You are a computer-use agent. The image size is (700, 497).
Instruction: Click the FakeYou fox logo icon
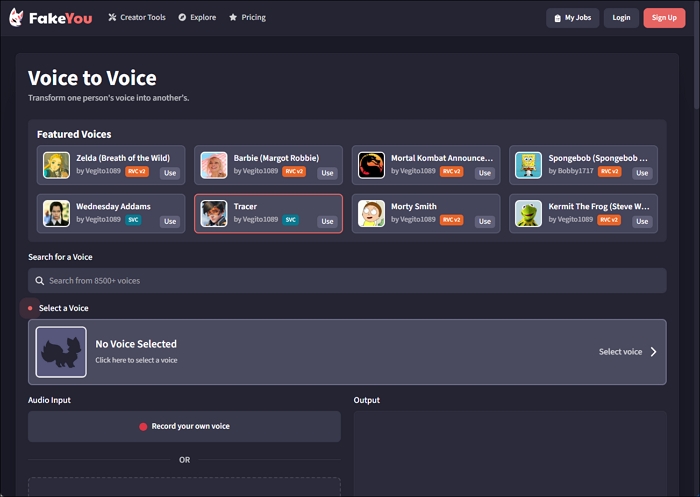(x=16, y=17)
